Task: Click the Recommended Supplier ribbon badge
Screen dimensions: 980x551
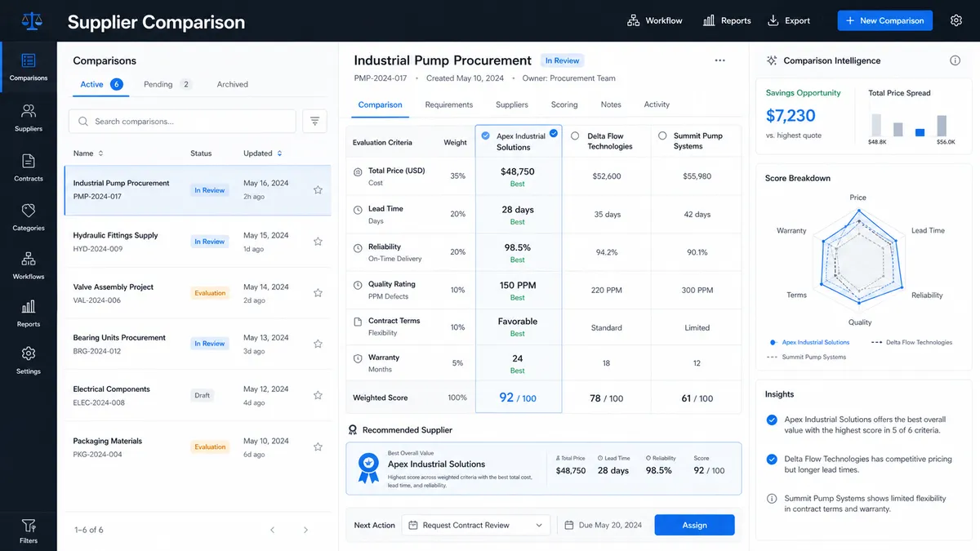Action: pyautogui.click(x=367, y=467)
